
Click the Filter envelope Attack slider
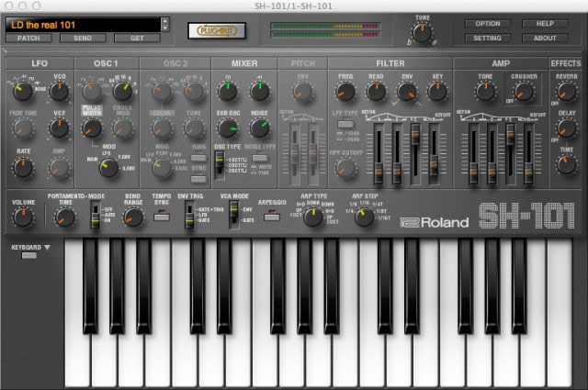[379, 153]
